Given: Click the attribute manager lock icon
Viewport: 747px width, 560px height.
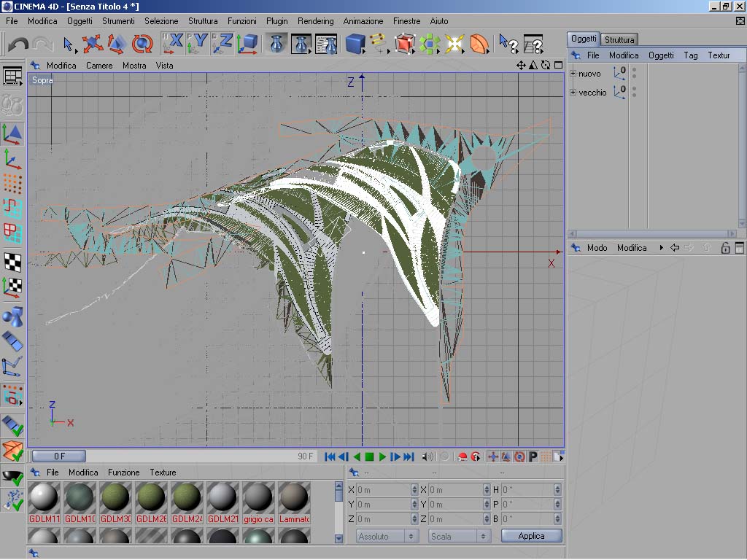Looking at the screenshot, I should [x=725, y=248].
